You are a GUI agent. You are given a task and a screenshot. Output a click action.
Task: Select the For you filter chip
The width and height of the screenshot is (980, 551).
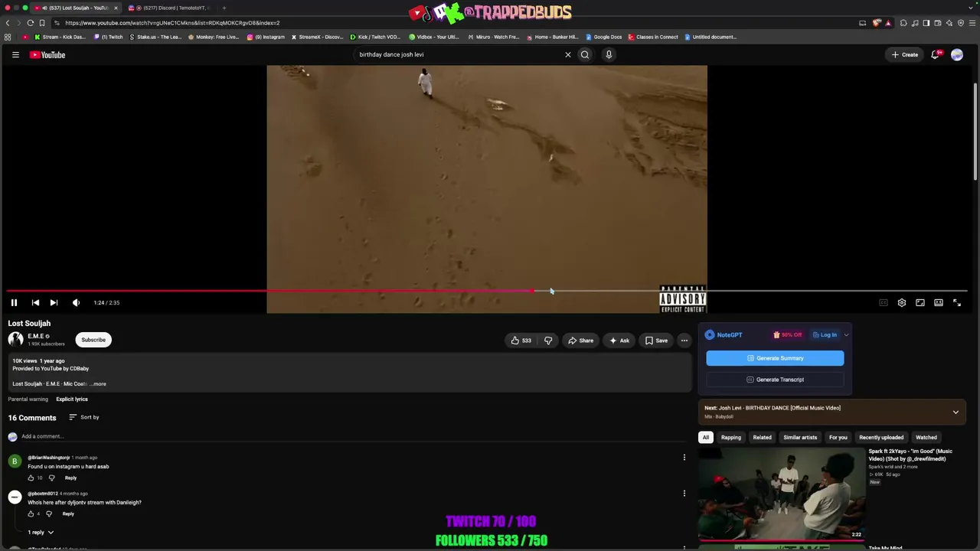point(838,438)
